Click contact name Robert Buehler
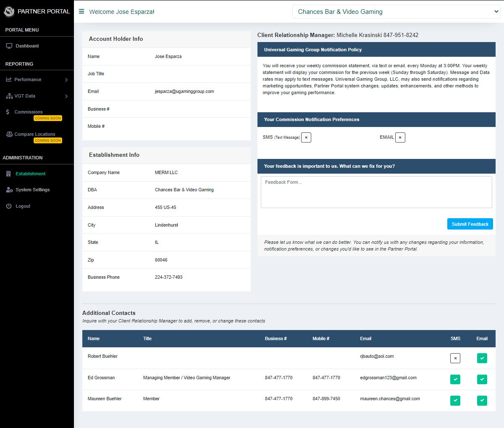Viewport: 504px width, 428px height. pyautogui.click(x=102, y=356)
